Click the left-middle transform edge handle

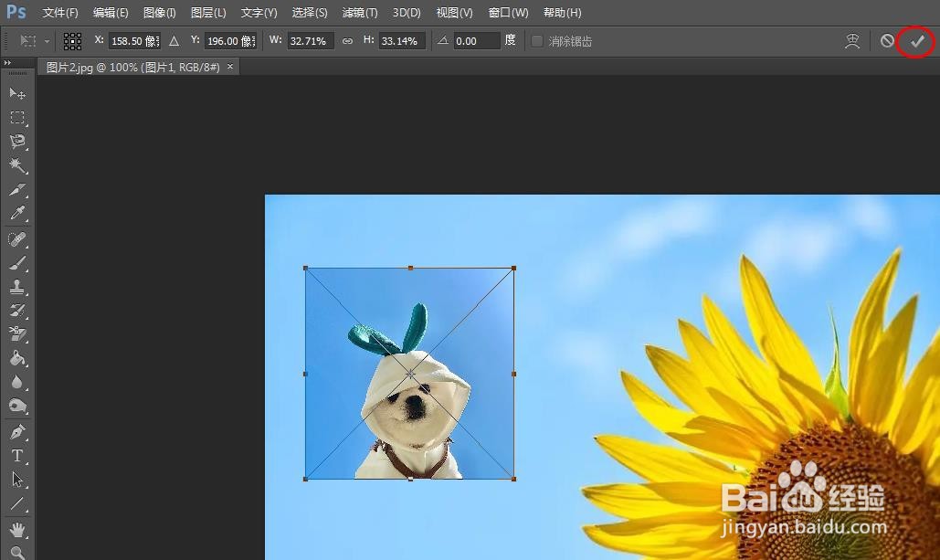(306, 374)
